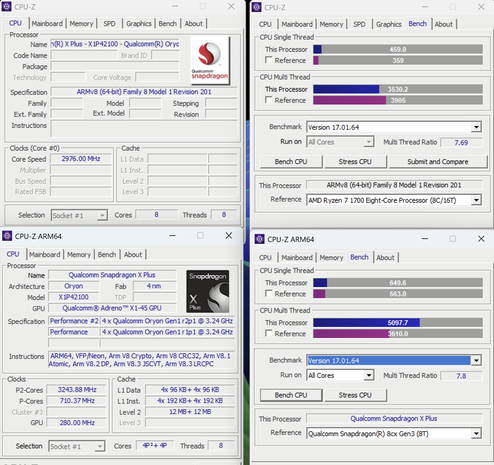This screenshot has width=494, height=465.
Task: Minimize the bottom-left CPU-Z ARM64 window
Action: tap(172, 236)
